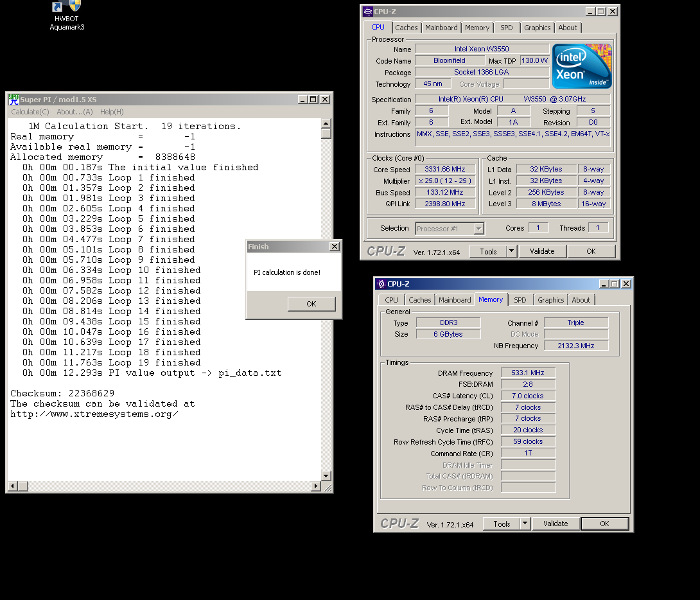The height and width of the screenshot is (600, 700).
Task: Expand Tools dropdown arrow in upper CPU-Z
Action: (x=512, y=251)
